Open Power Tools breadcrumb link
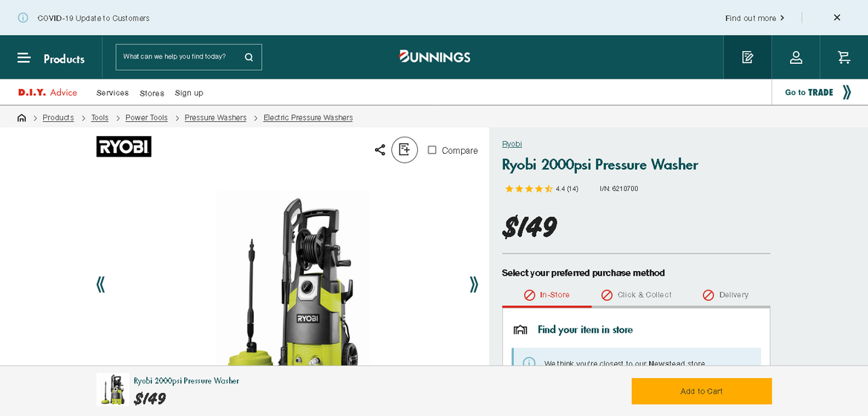The height and width of the screenshot is (416, 868). tap(147, 118)
